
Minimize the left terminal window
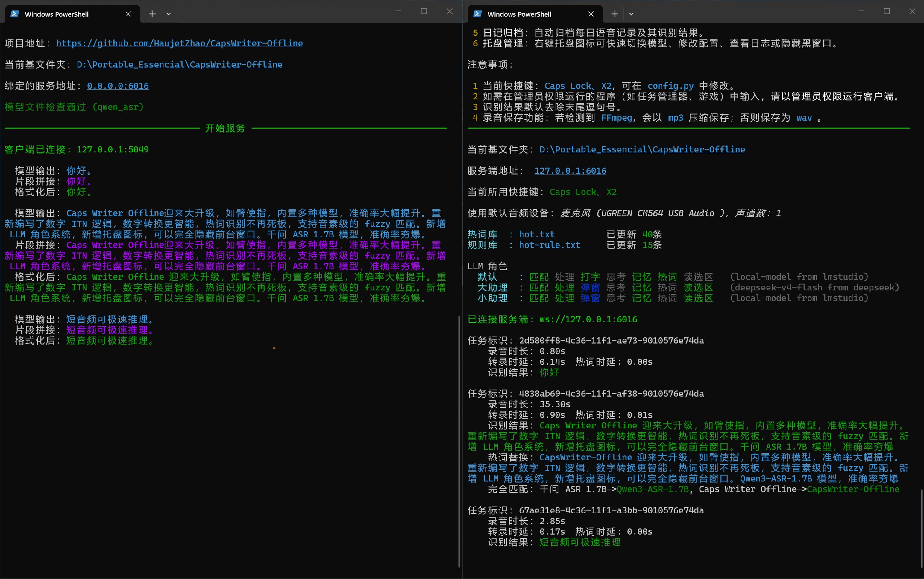[x=397, y=12]
